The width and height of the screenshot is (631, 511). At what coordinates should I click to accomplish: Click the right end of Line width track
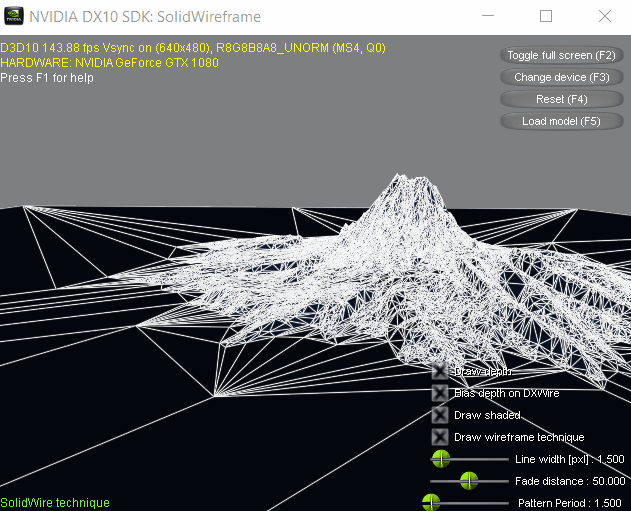pyautogui.click(x=506, y=459)
